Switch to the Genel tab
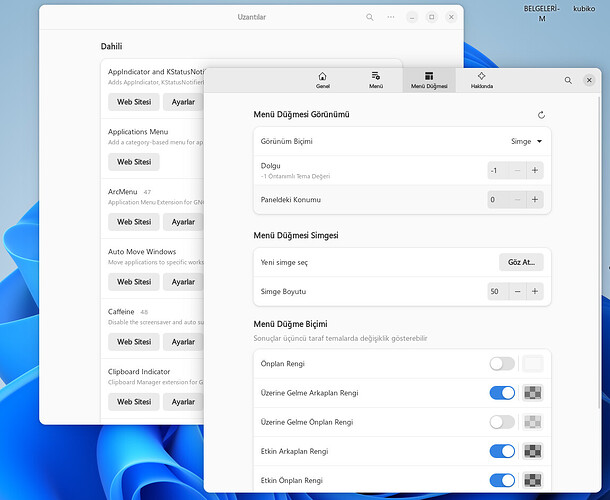This screenshot has height=500, width=610. [x=323, y=80]
